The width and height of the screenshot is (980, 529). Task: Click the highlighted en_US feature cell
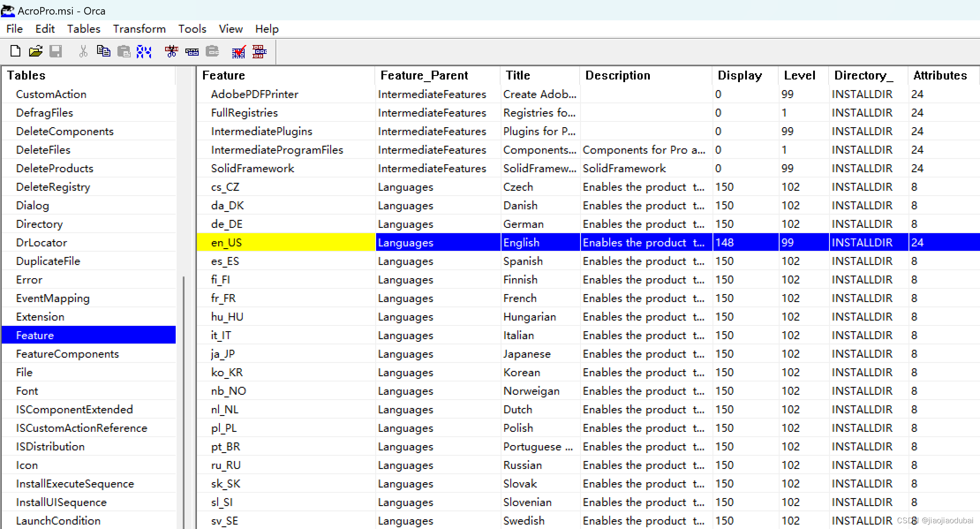coord(286,242)
